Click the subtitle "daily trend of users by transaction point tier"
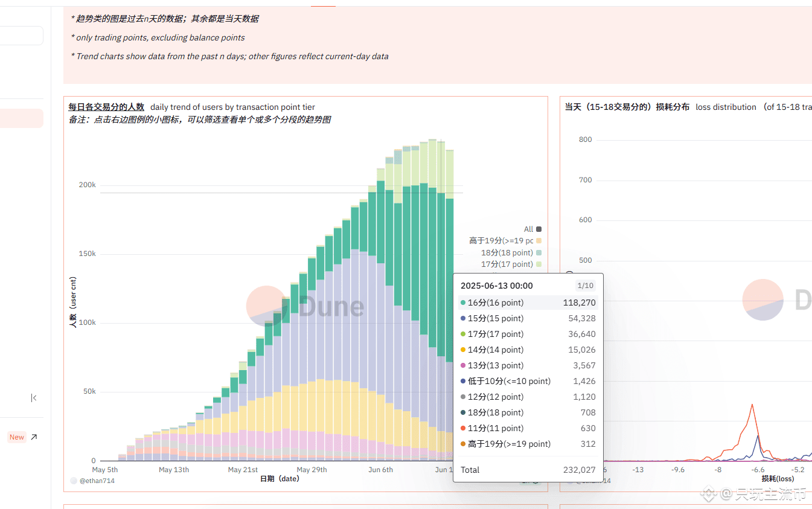 tap(232, 107)
